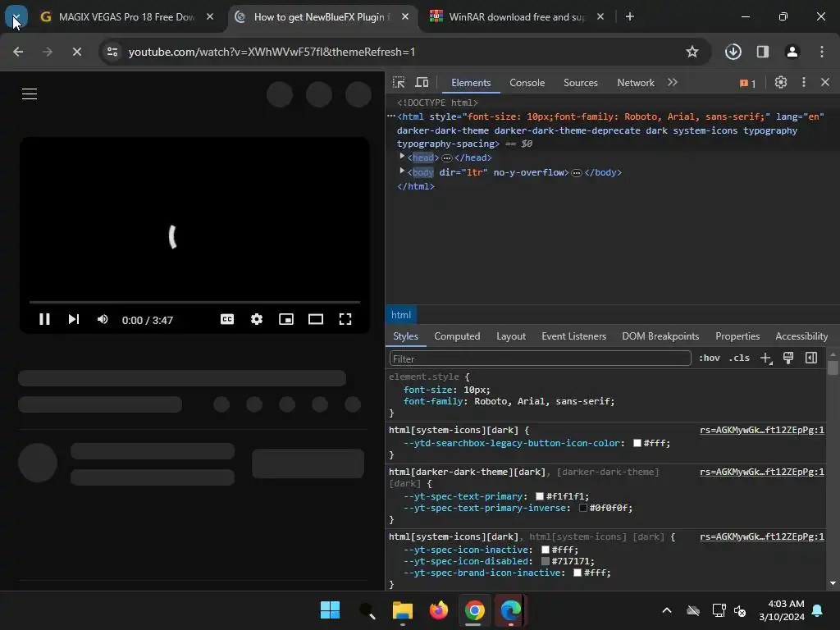Open tab search dropdown arrow
The width and height of the screenshot is (840, 630).
point(16,17)
